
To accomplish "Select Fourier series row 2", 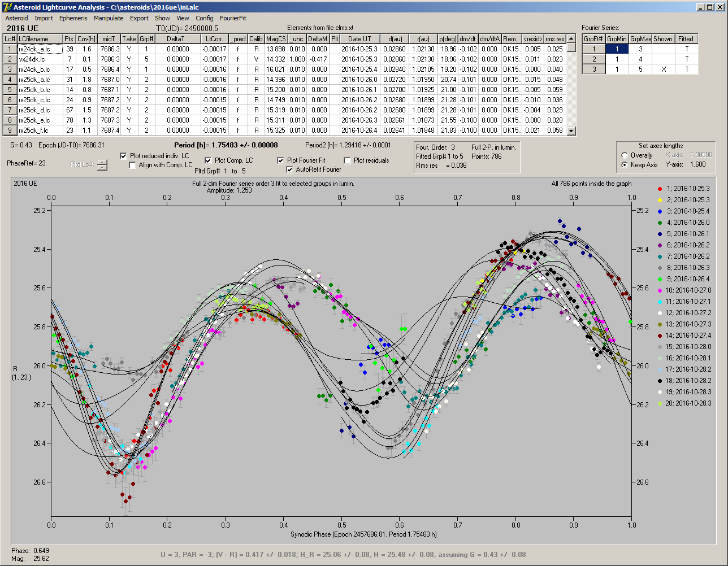I will point(640,59).
